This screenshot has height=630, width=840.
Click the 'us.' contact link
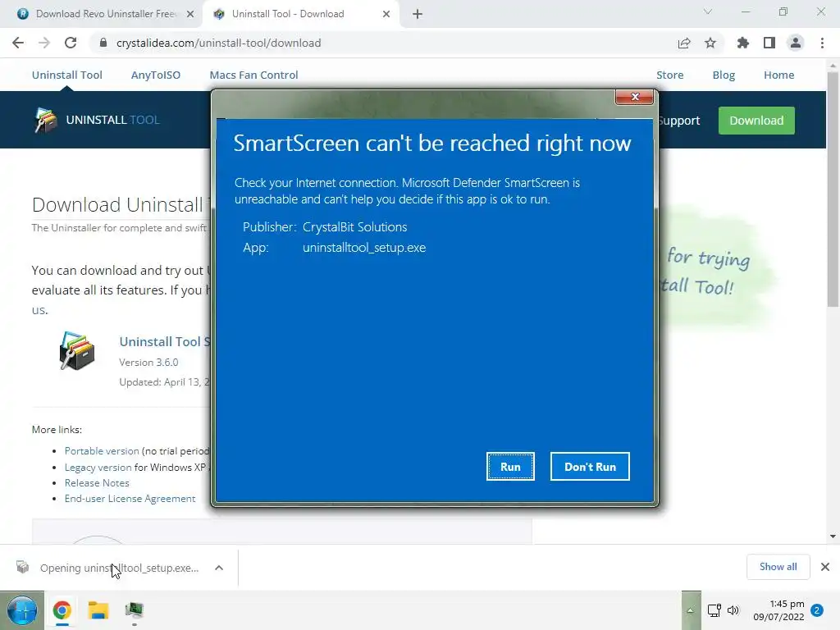click(x=39, y=309)
